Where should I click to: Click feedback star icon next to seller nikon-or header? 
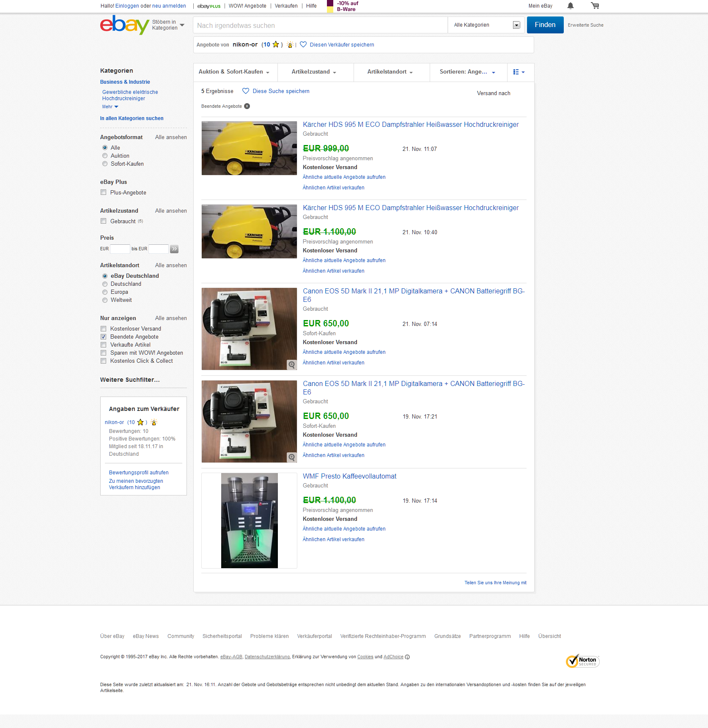click(x=276, y=44)
